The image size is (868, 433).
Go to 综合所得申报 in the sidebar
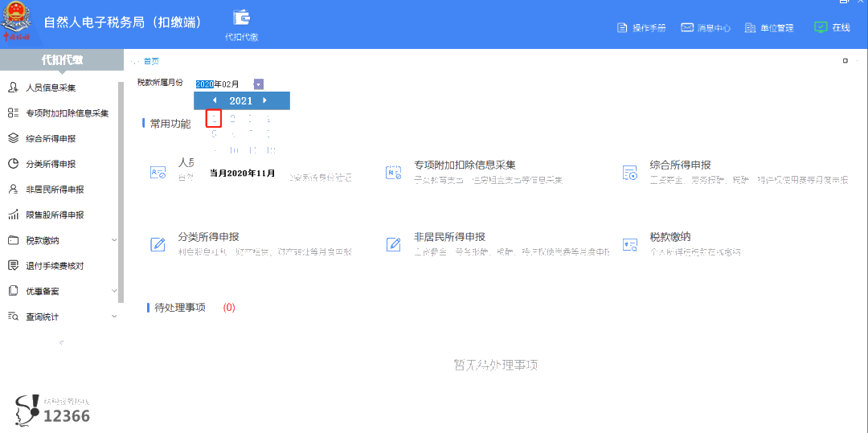point(51,138)
